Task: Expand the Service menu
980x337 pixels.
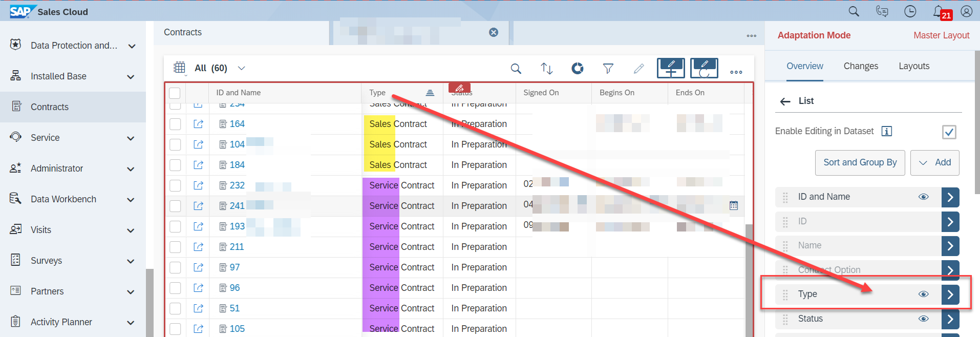Action: click(x=131, y=138)
